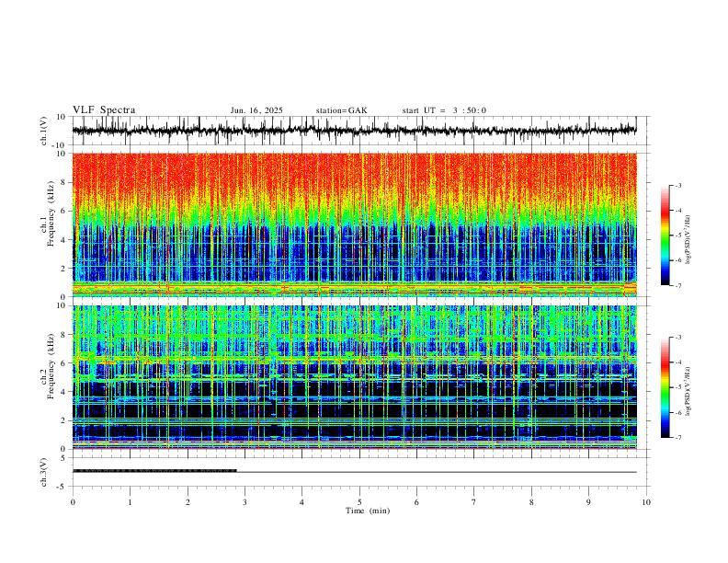This screenshot has width=728, height=563.
Task: Click inside the ch.2 spectrogram plot
Action: tap(354, 377)
